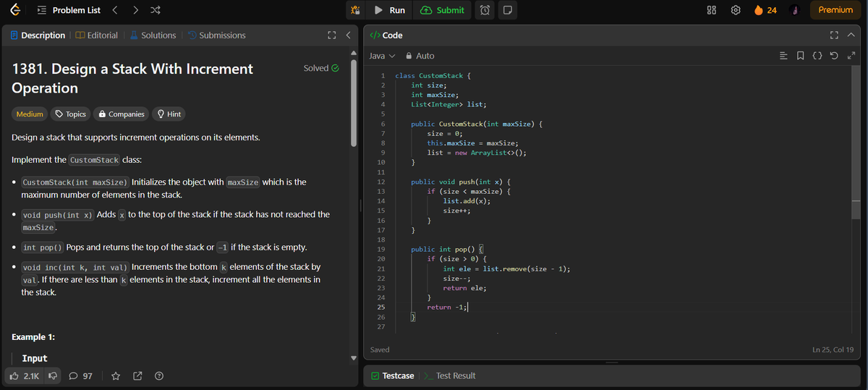Open the Problem List panel
This screenshot has height=390, width=868.
click(x=70, y=10)
